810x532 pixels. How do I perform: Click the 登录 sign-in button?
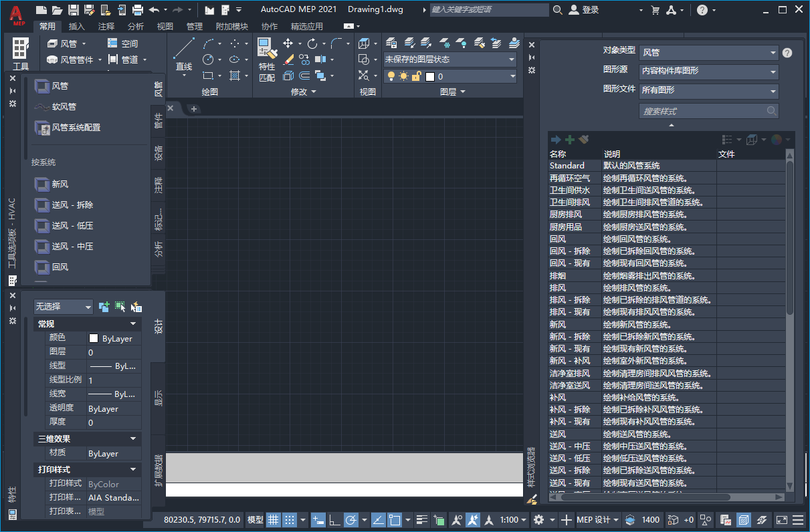[584, 10]
